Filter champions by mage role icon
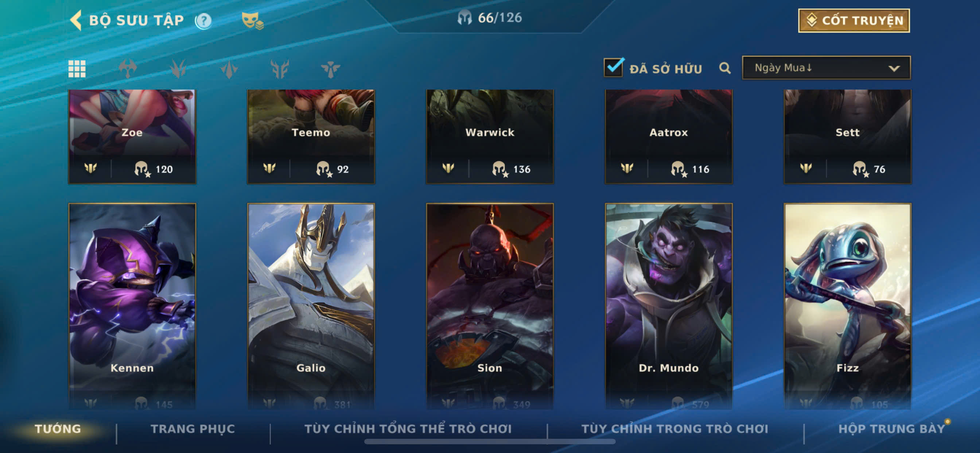980x453 pixels. click(x=229, y=69)
